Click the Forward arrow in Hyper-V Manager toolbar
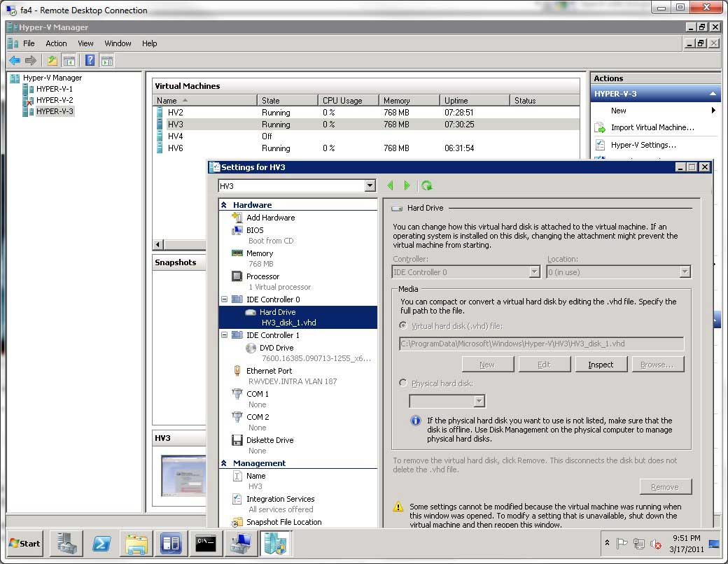The height and width of the screenshot is (564, 728). tap(31, 60)
